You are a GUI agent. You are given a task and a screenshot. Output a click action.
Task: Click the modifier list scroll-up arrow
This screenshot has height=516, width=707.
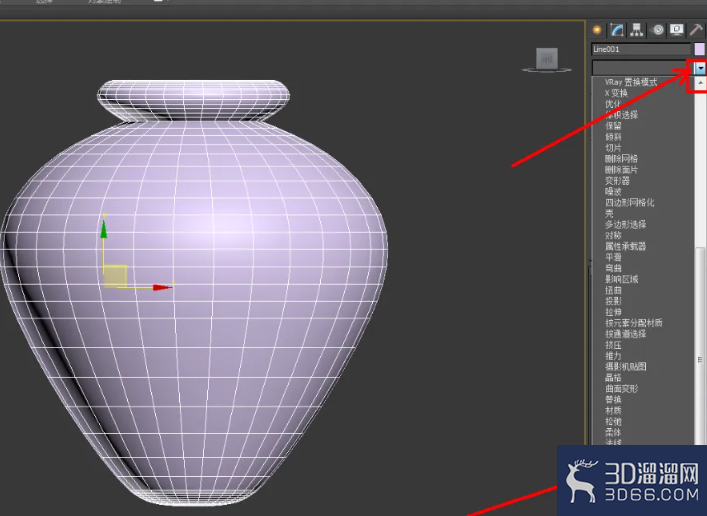[x=701, y=82]
